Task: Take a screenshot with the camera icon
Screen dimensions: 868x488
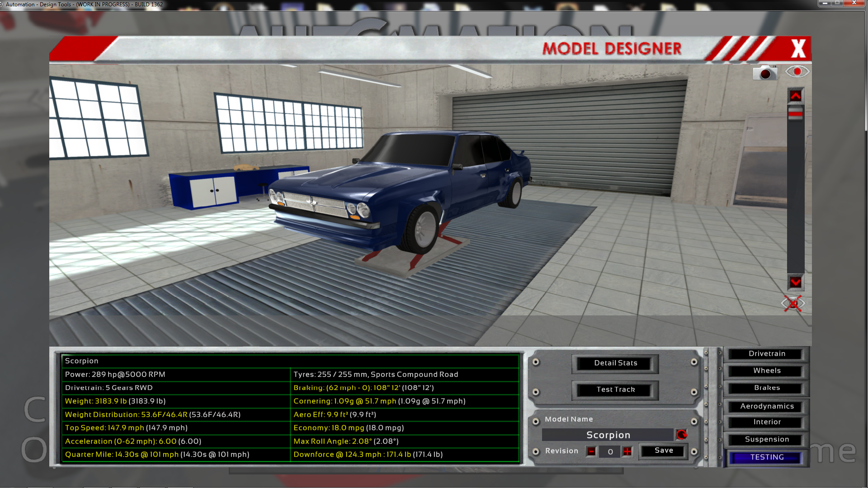Action: tap(765, 73)
